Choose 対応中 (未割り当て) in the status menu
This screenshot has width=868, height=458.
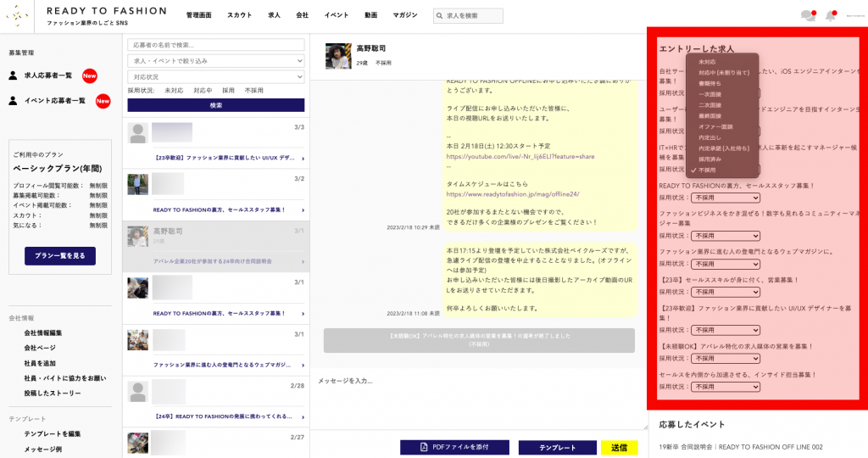[x=722, y=73]
